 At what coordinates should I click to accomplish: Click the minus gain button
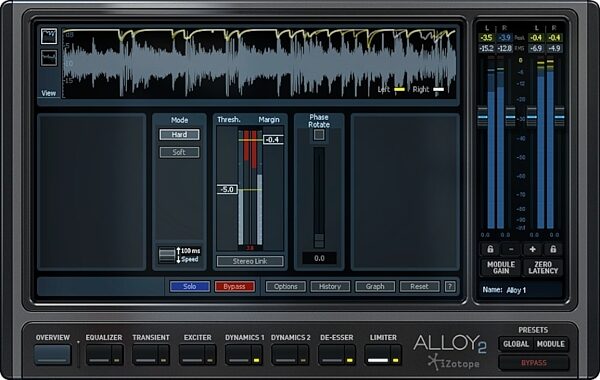[x=511, y=250]
